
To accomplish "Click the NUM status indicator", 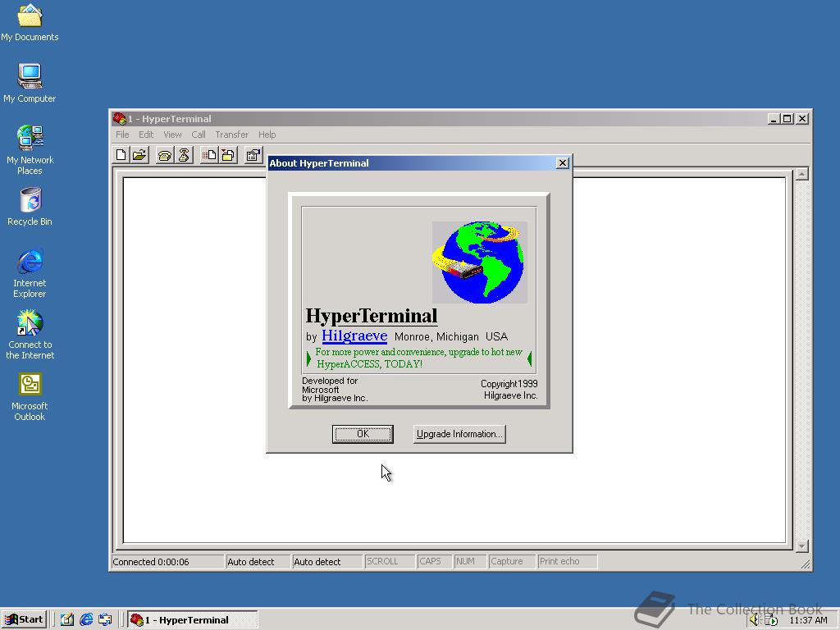I will (x=470, y=561).
